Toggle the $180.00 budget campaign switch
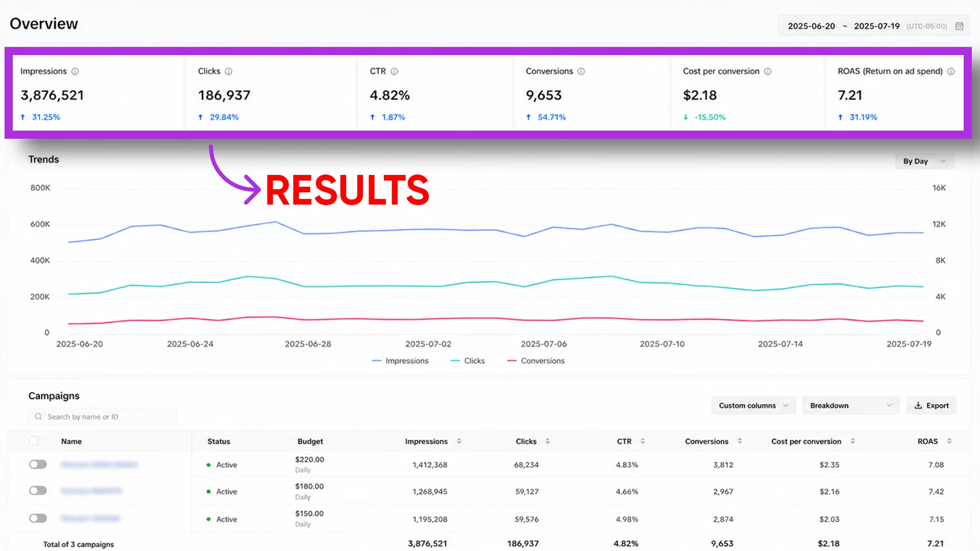980x551 pixels. coord(38,491)
